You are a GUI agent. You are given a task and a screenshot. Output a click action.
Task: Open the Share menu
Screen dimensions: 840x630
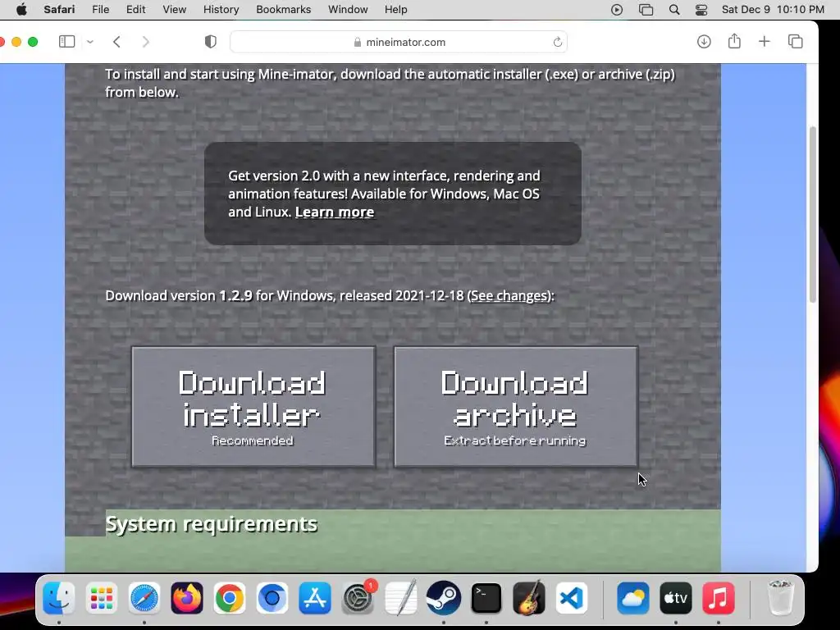coord(734,41)
